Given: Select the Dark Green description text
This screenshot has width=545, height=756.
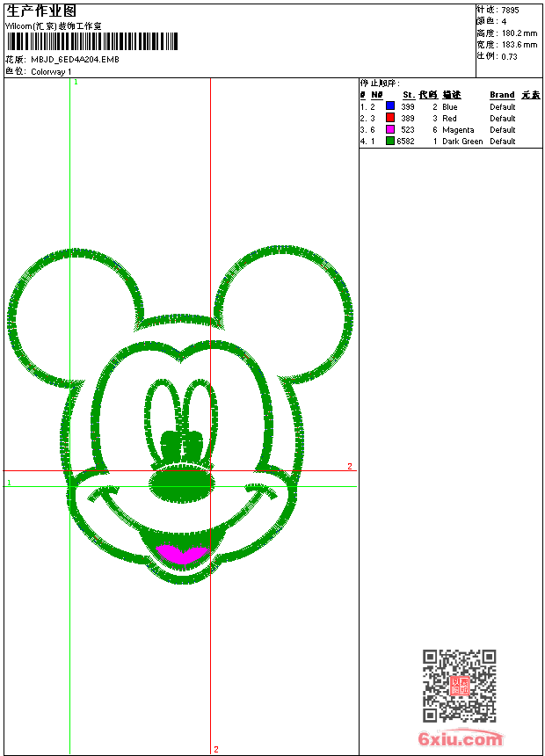Looking at the screenshot, I should (x=462, y=142).
